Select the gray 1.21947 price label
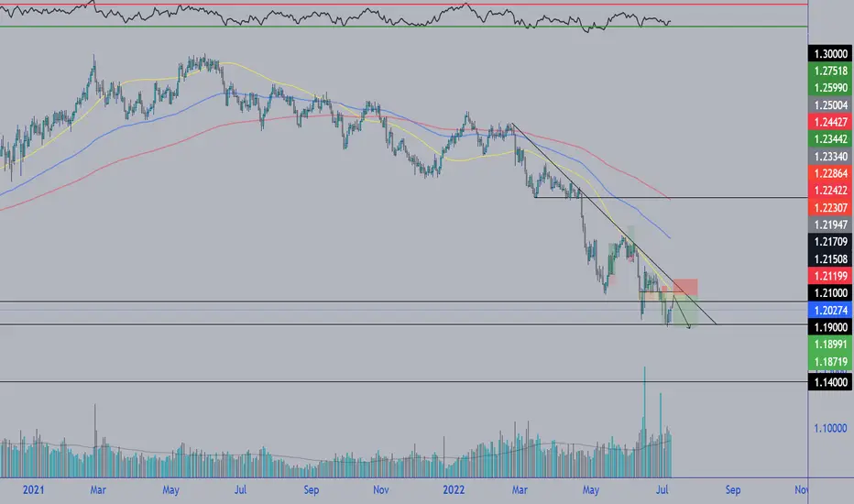 [x=830, y=225]
